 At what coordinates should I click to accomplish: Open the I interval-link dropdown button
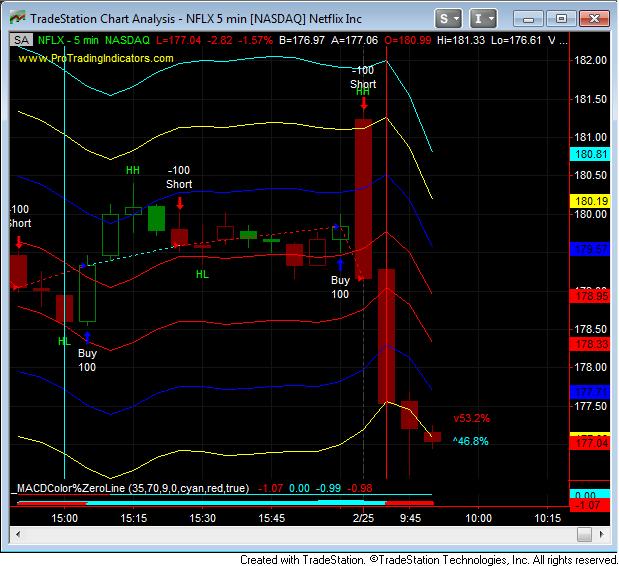[x=483, y=19]
